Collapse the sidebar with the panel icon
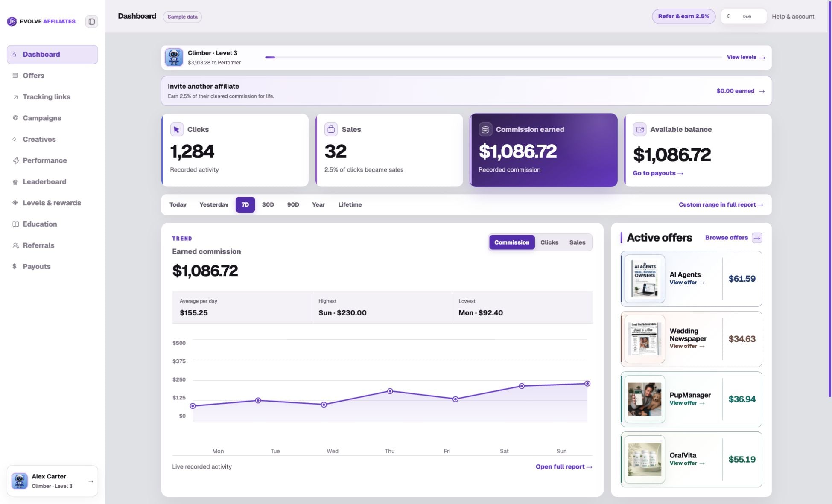This screenshot has width=832, height=504. [91, 21]
